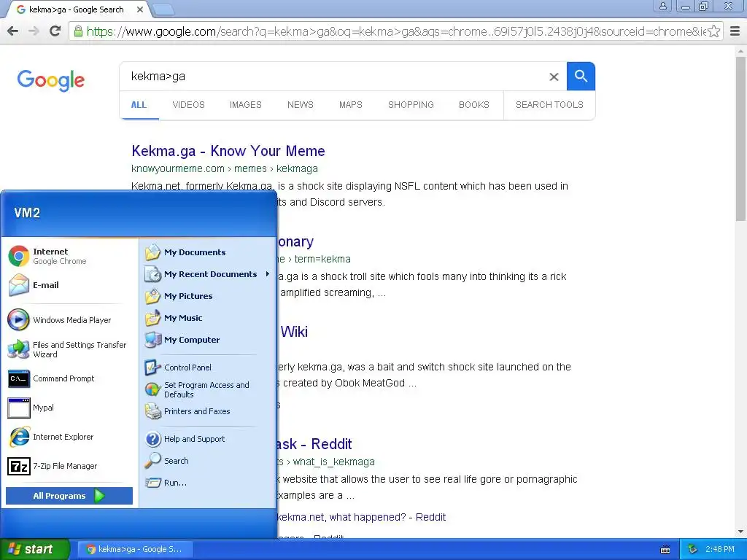Reload the Google search page

(55, 31)
